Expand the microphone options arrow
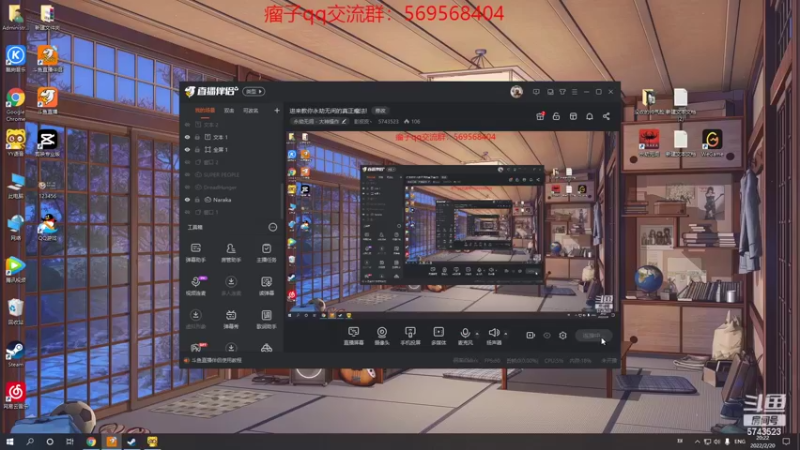 coord(477,334)
